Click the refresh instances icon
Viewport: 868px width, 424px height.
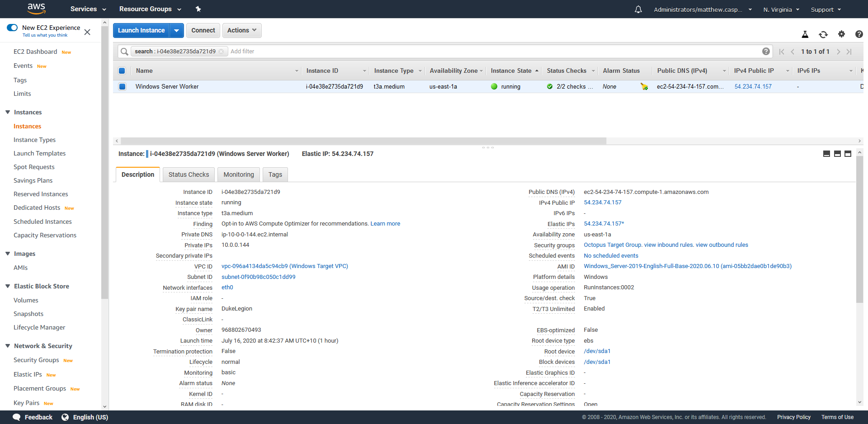click(x=823, y=34)
